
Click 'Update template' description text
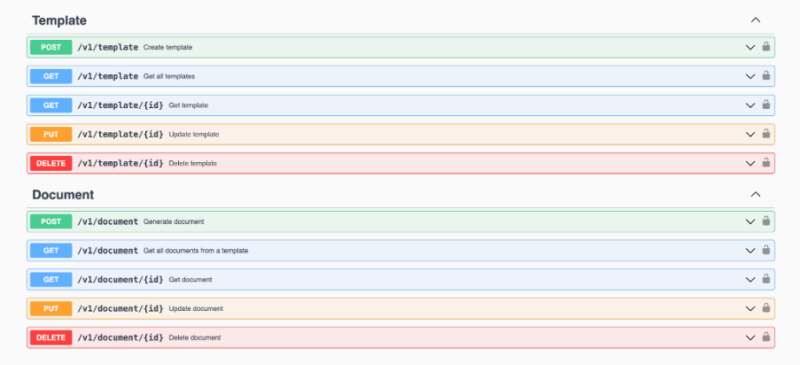194,135
